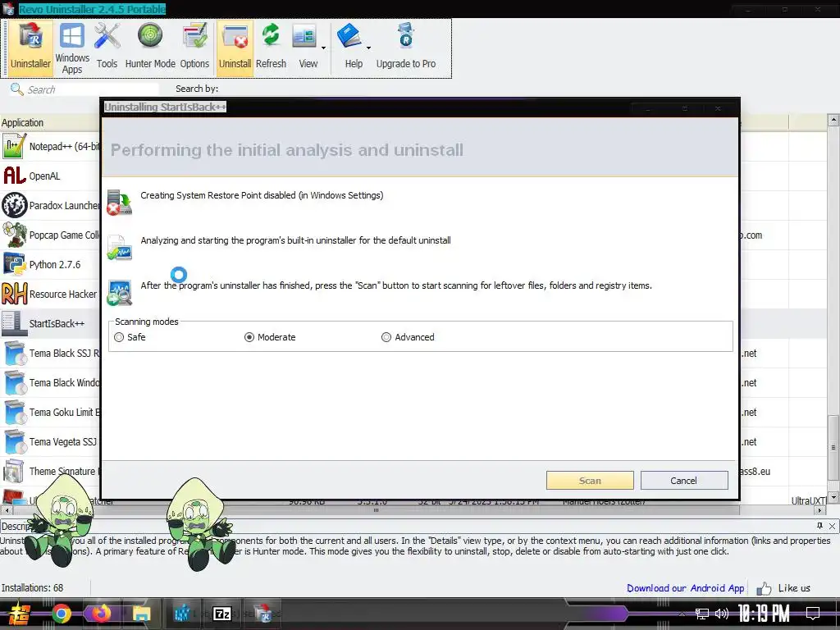Open the Windows Start button

tap(20, 614)
